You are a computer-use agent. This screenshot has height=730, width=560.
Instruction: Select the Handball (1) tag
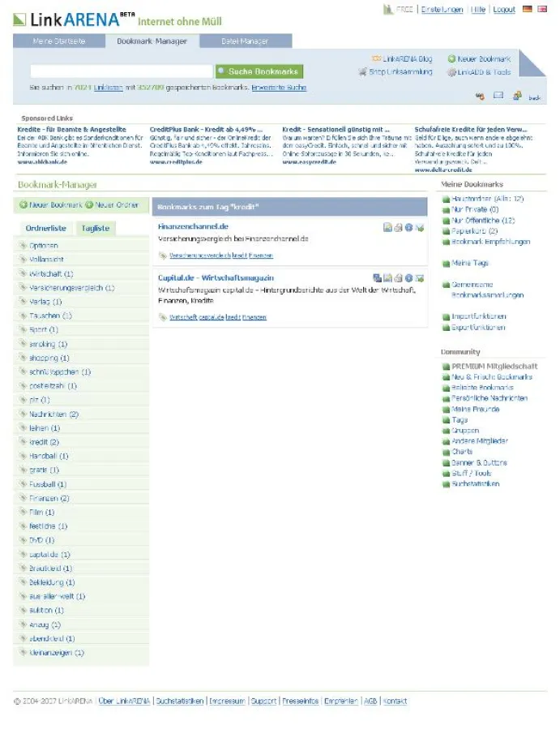(x=49, y=456)
